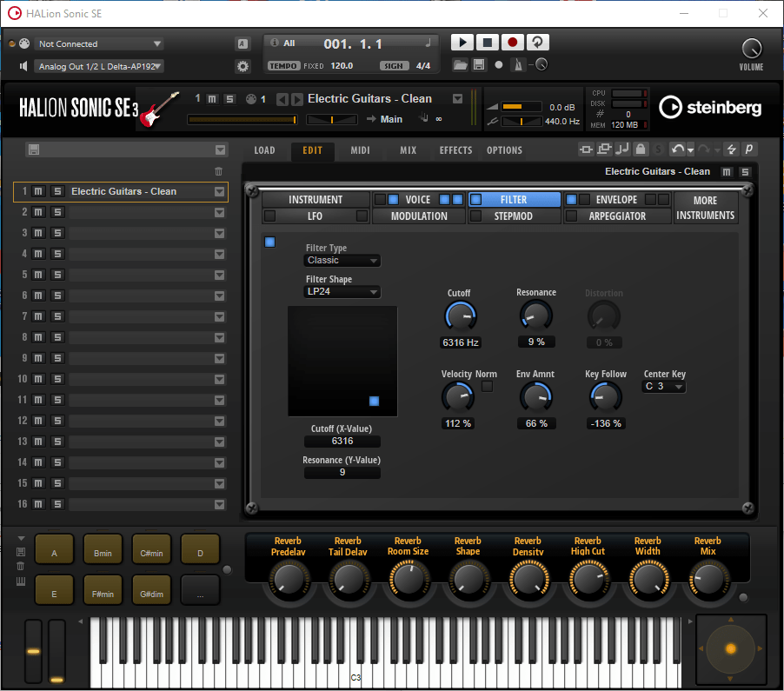Open the INSTRUMENT section
Image resolution: width=784 pixels, height=691 pixels.
pos(316,200)
